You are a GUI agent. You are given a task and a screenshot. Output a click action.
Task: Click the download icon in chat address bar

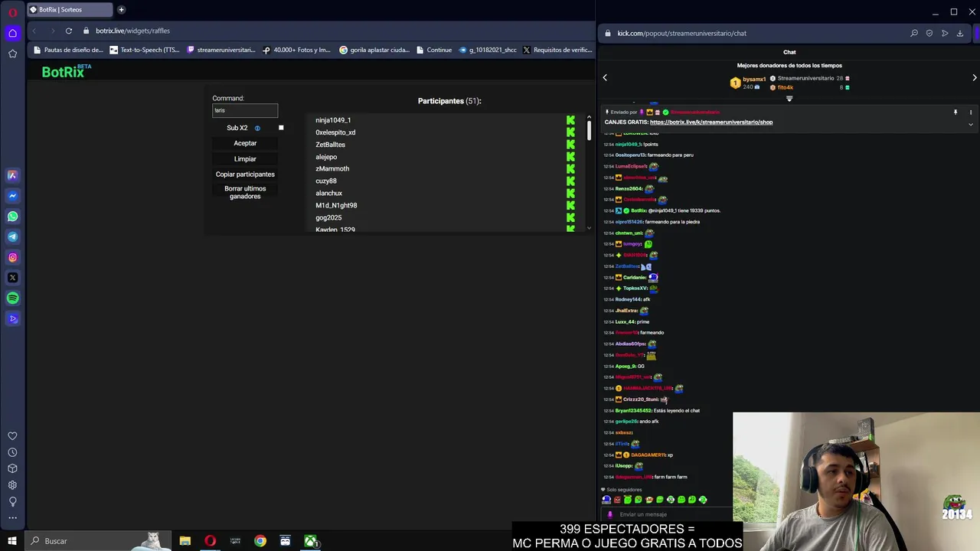click(x=960, y=34)
